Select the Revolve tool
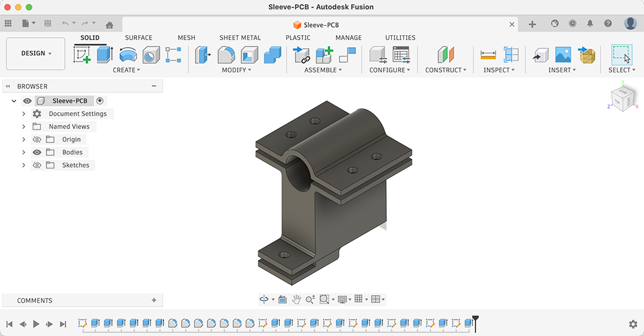Viewport: 644px width, 336px height. (x=128, y=55)
